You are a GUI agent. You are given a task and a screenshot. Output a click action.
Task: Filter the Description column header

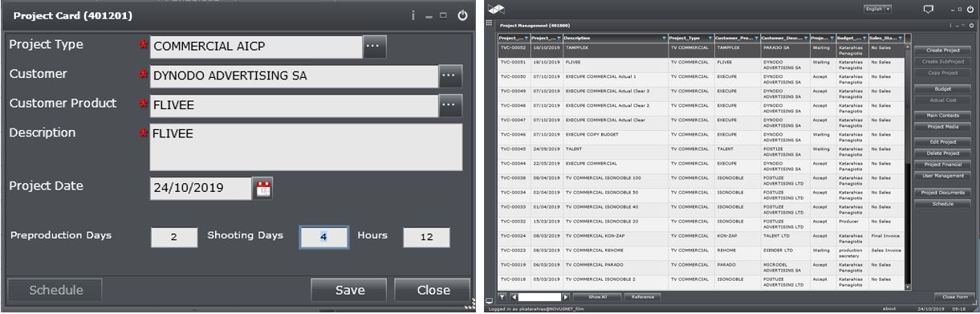[x=664, y=38]
